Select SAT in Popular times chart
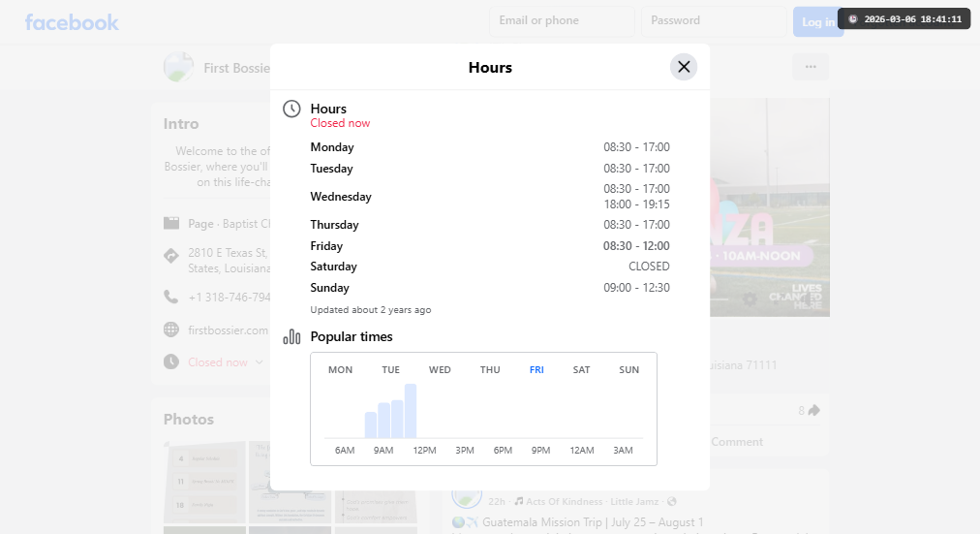The height and width of the screenshot is (534, 980). click(x=581, y=369)
